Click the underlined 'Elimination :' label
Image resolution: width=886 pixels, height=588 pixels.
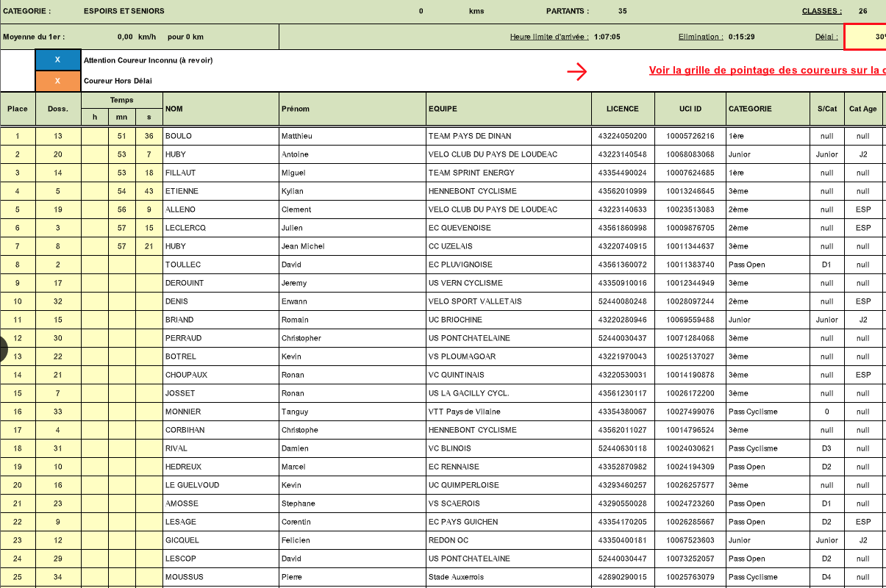tap(701, 37)
